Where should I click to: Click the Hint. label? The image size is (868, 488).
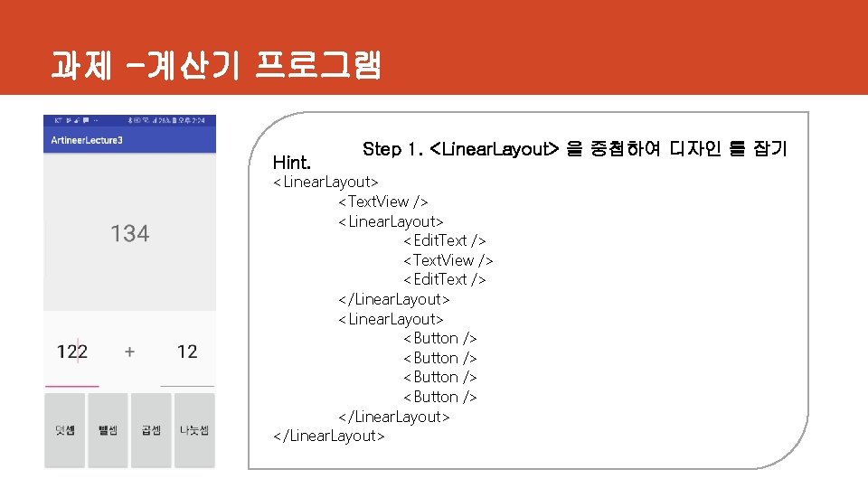(x=292, y=163)
